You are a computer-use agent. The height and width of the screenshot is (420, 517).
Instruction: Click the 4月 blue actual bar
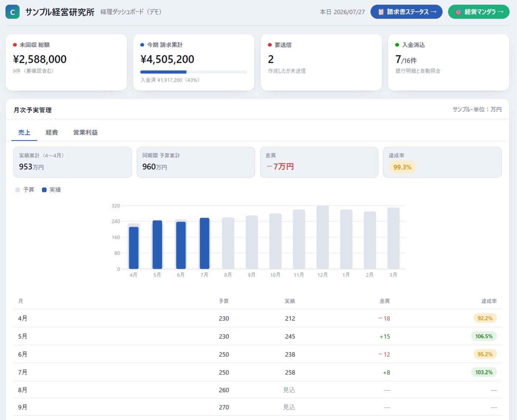134,248
